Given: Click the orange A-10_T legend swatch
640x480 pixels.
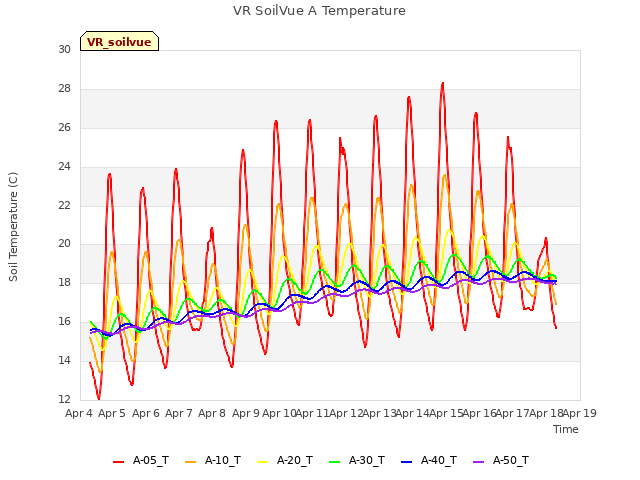Looking at the screenshot, I should point(190,462).
